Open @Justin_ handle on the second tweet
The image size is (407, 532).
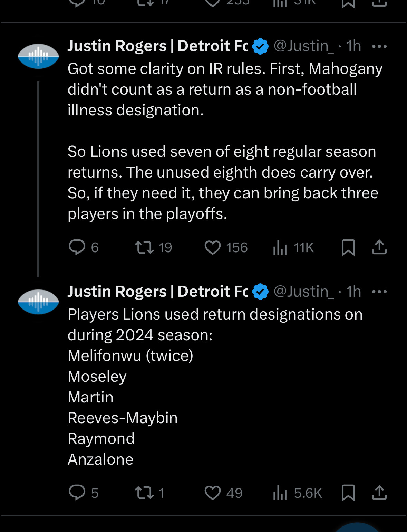pyautogui.click(x=303, y=292)
